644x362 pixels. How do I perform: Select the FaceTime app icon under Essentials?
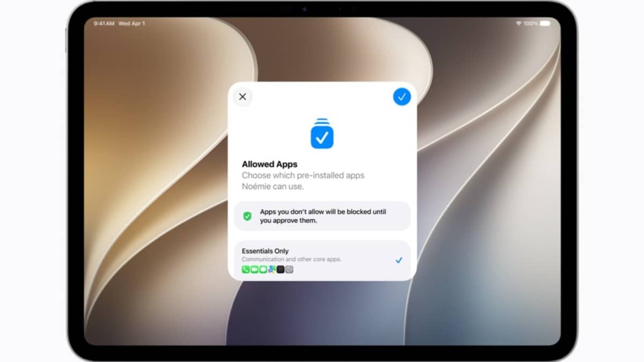254,269
